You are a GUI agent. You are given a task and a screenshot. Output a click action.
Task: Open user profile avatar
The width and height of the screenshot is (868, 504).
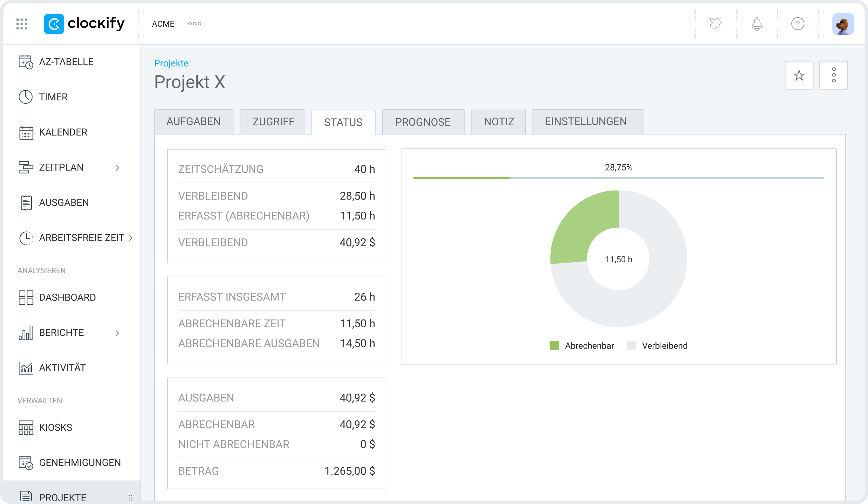point(843,24)
